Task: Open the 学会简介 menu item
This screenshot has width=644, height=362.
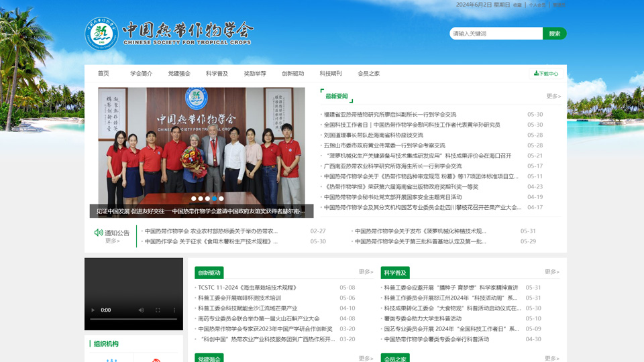Action: [x=142, y=74]
